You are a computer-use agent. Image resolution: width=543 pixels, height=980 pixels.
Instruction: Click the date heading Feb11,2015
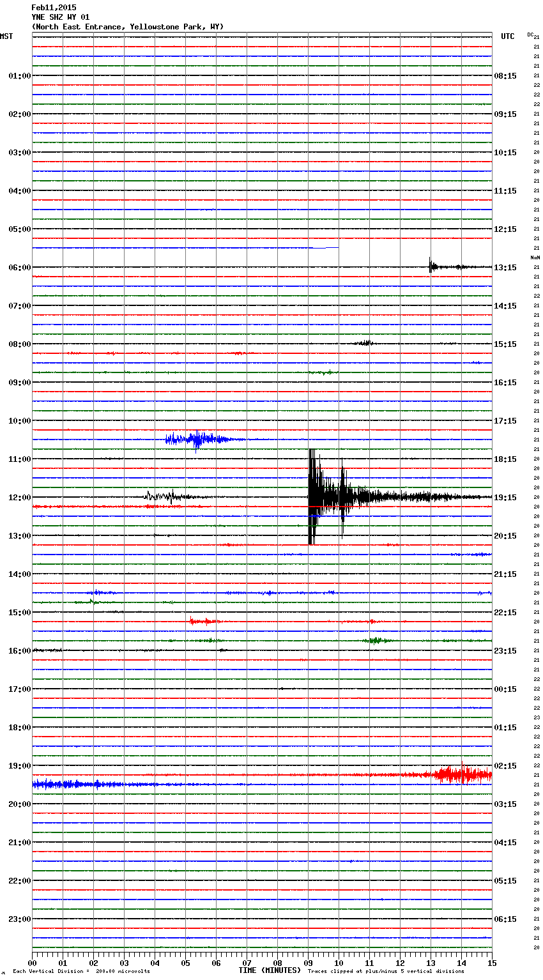(54, 8)
